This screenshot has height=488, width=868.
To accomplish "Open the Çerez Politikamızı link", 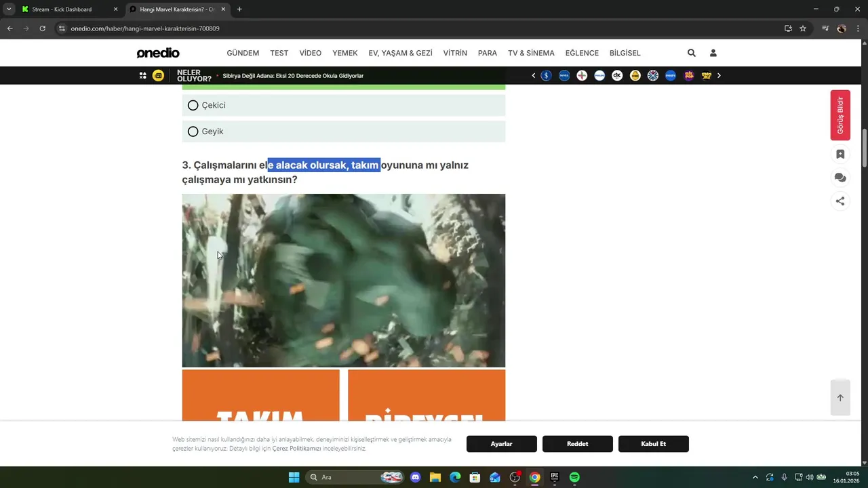I will point(296,449).
